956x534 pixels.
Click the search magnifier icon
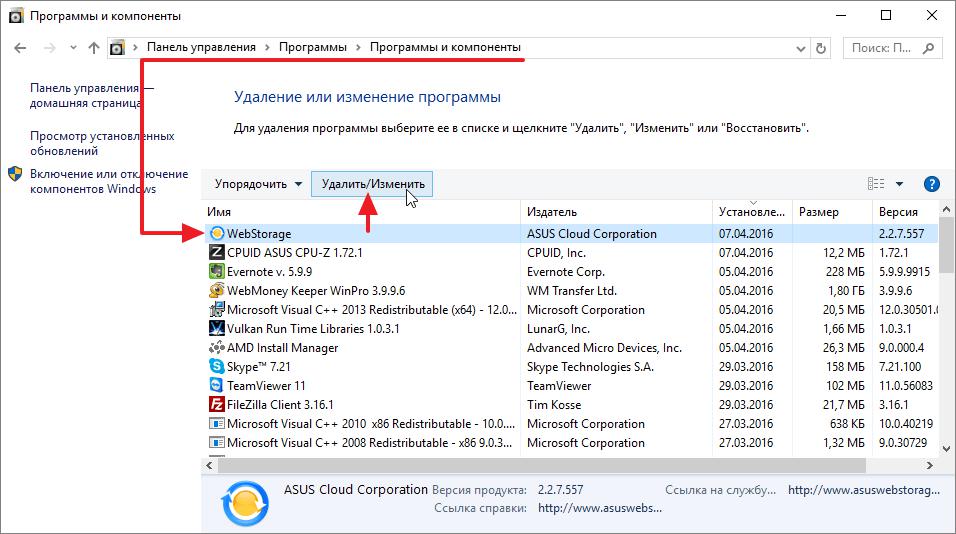(x=929, y=48)
